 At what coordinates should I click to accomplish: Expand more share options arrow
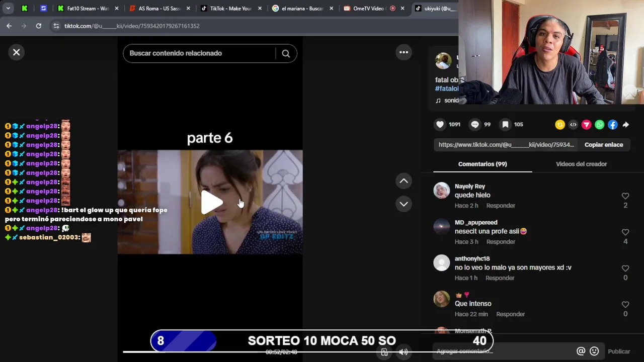pos(626,125)
